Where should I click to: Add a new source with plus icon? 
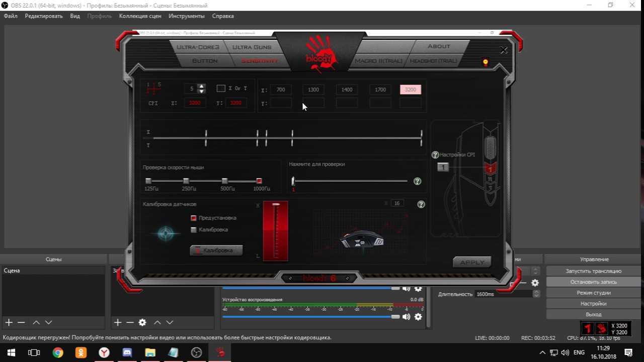click(x=118, y=322)
